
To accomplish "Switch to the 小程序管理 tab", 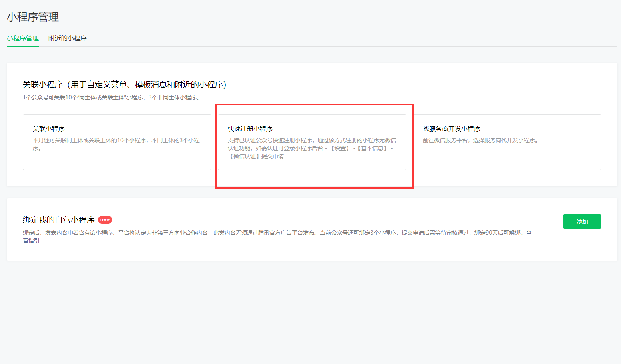I will 23,38.
